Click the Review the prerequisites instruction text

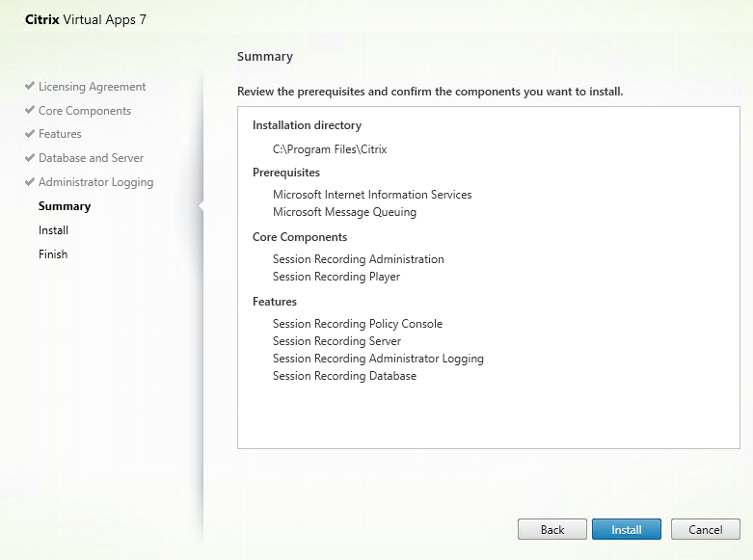(x=430, y=92)
